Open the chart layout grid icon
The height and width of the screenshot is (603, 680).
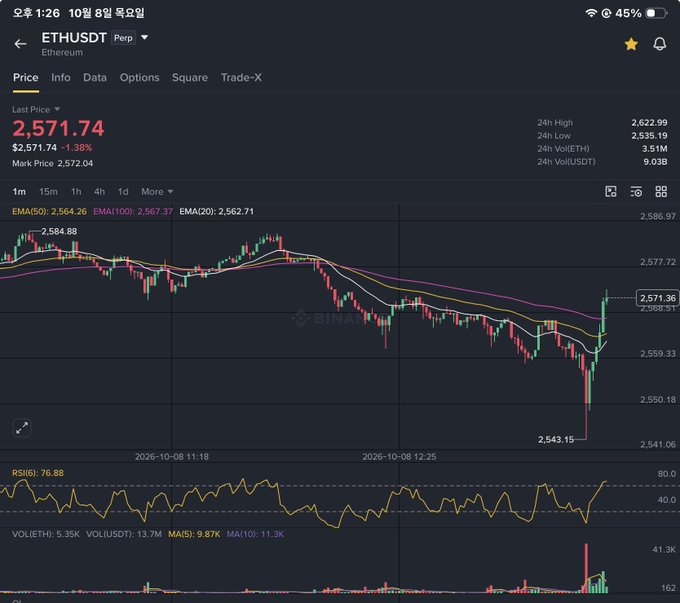point(661,191)
